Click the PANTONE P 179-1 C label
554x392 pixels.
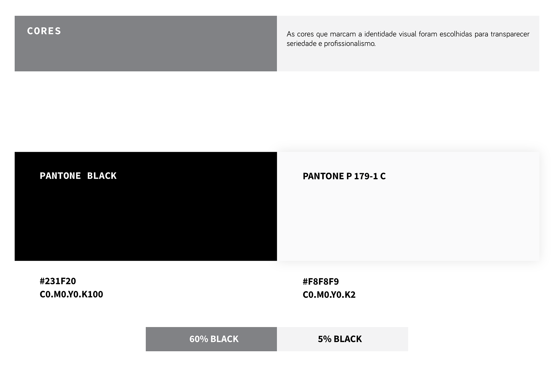tap(344, 176)
